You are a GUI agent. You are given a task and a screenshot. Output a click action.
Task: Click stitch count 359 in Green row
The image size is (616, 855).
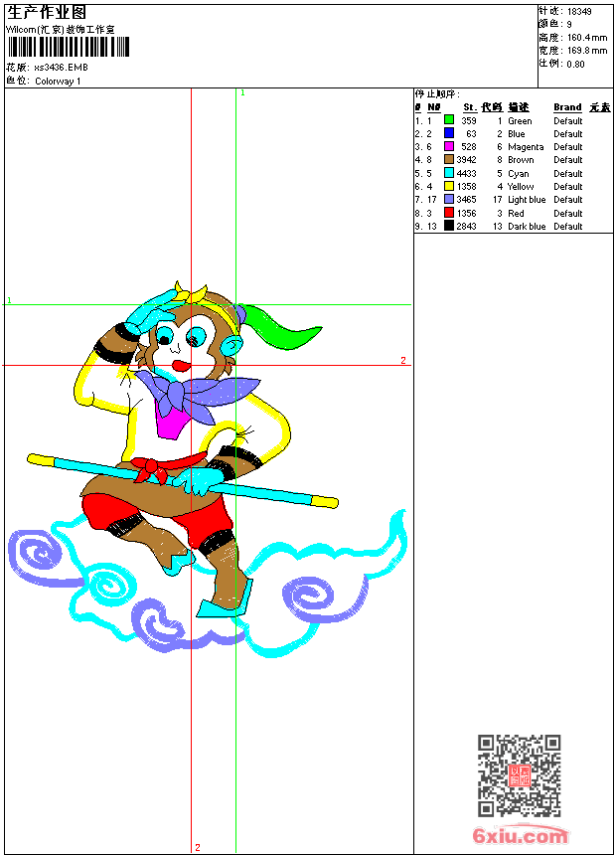(x=469, y=121)
